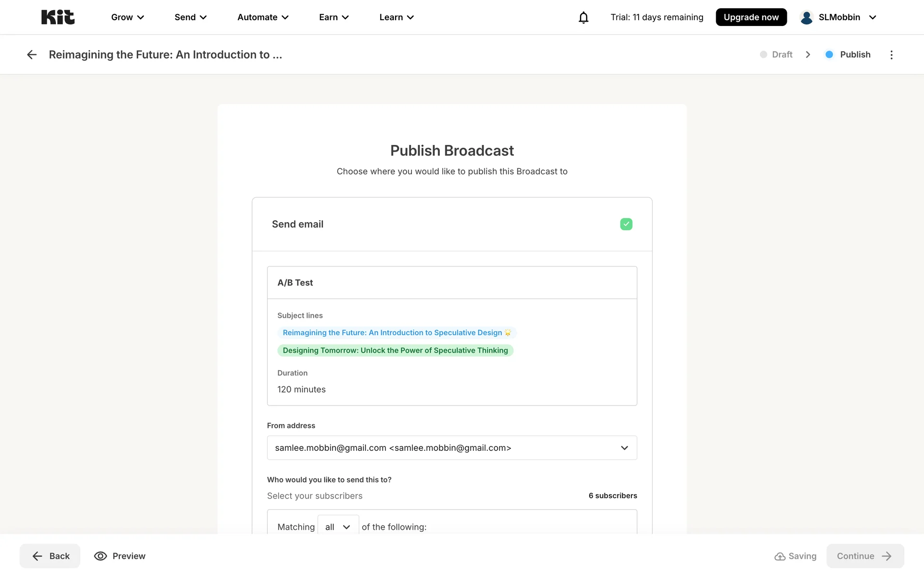Click the SLMobbin profile avatar

(807, 17)
